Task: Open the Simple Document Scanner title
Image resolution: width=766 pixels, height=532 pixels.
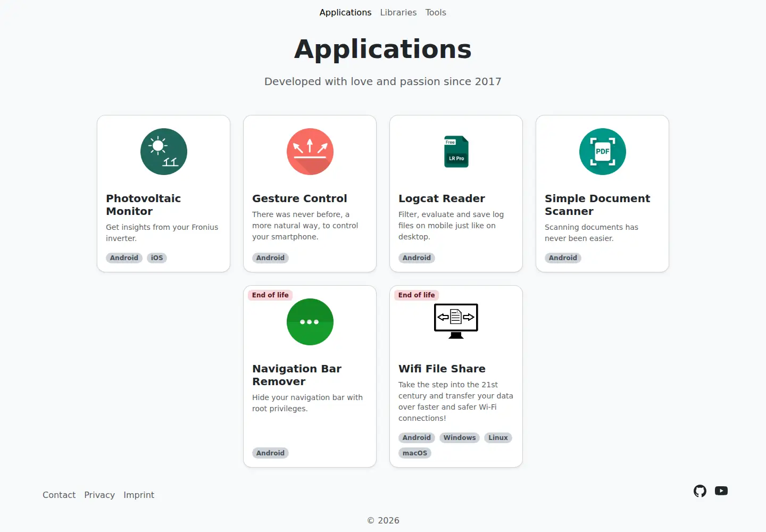Action: pyautogui.click(x=597, y=205)
